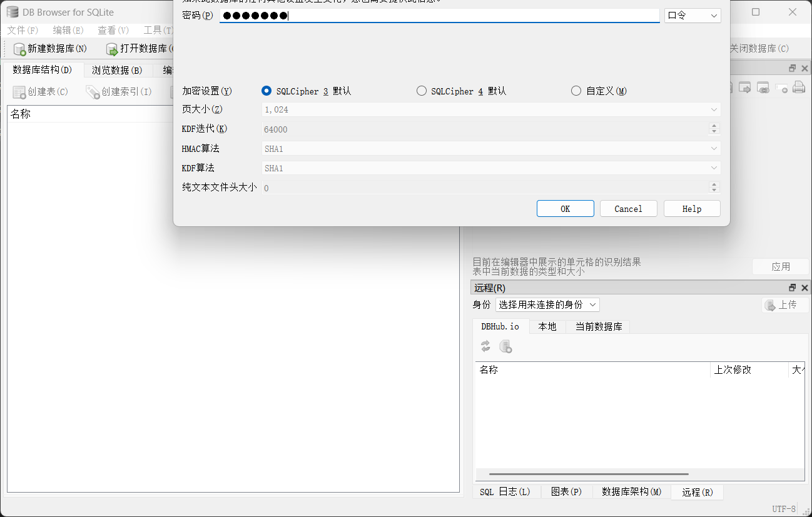Click the set-NULL icon in cell editor panel
This screenshot has height=517, width=812.
point(781,88)
